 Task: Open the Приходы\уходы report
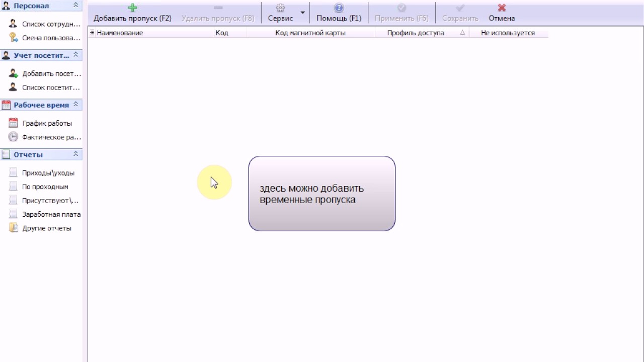click(x=48, y=172)
